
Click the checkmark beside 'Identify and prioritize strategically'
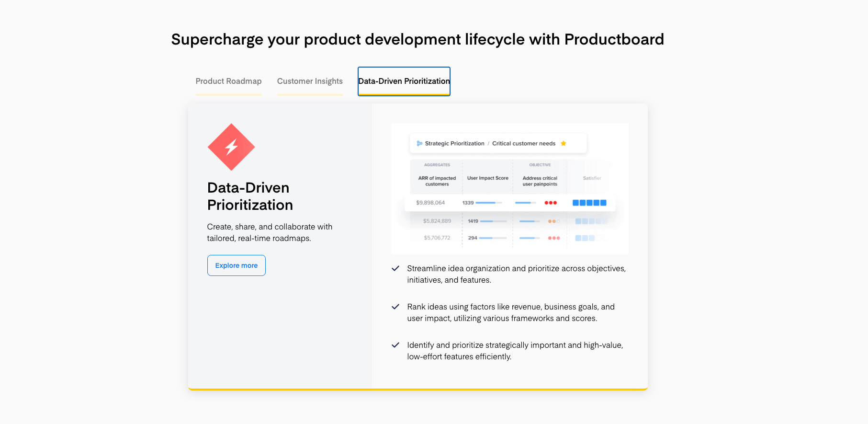[395, 345]
